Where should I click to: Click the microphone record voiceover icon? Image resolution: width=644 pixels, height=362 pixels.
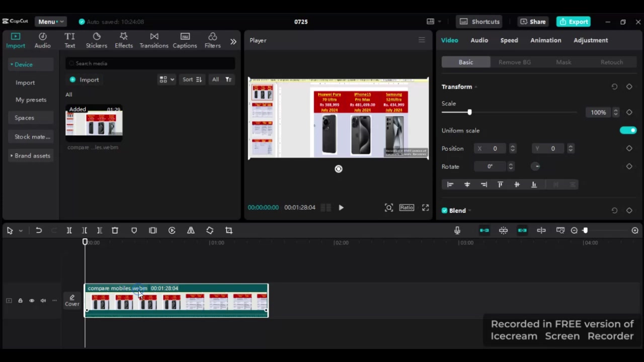click(x=457, y=230)
